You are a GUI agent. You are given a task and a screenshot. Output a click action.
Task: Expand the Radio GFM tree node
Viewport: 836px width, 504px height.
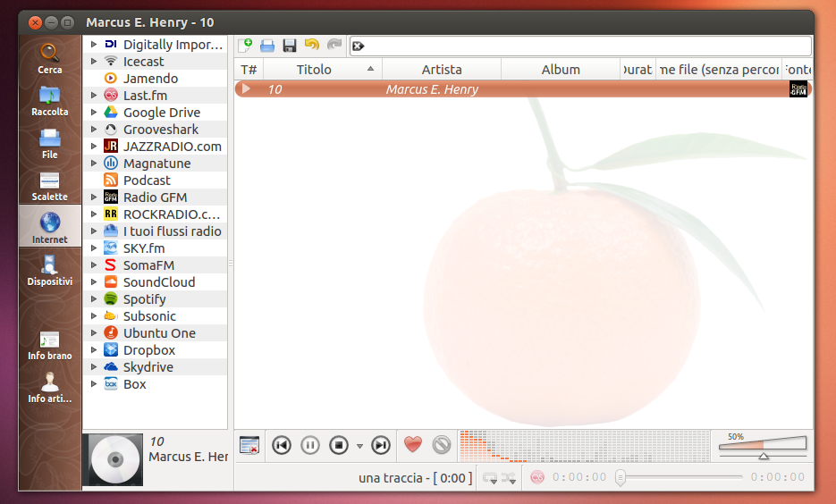[x=94, y=197]
